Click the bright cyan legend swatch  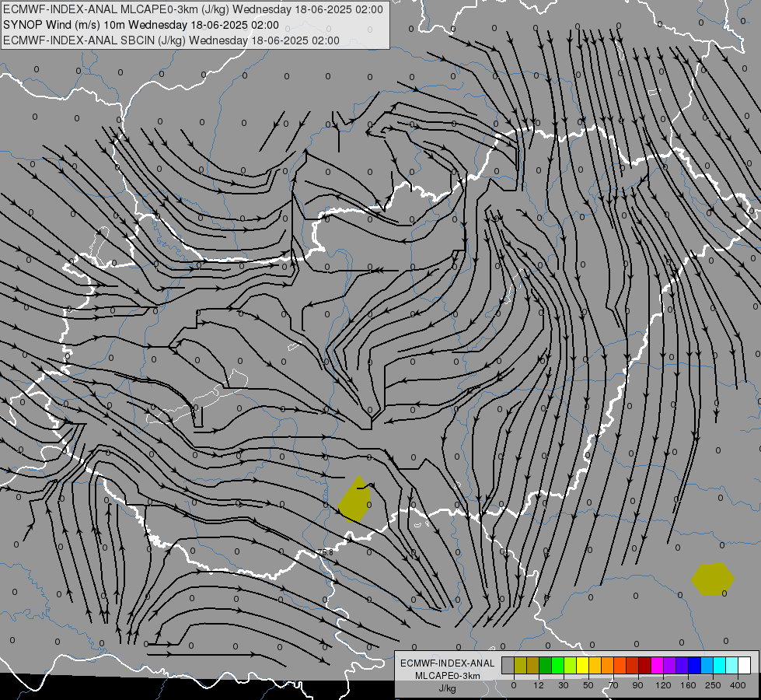tap(721, 665)
